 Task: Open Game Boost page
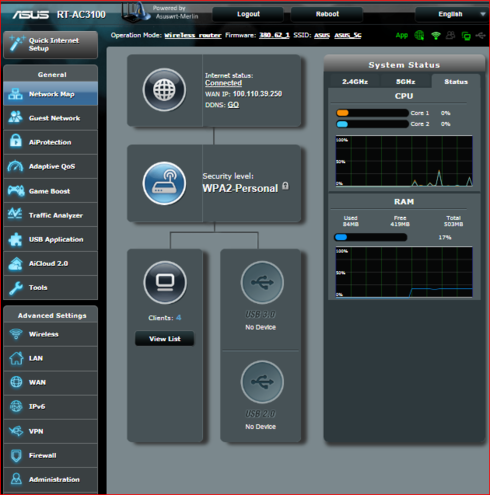(x=51, y=191)
